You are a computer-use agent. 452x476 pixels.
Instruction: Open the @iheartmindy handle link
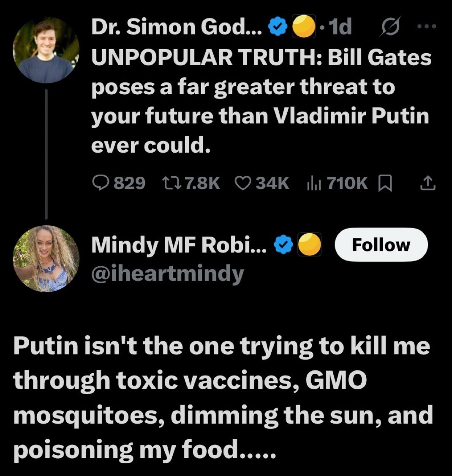pyautogui.click(x=168, y=274)
